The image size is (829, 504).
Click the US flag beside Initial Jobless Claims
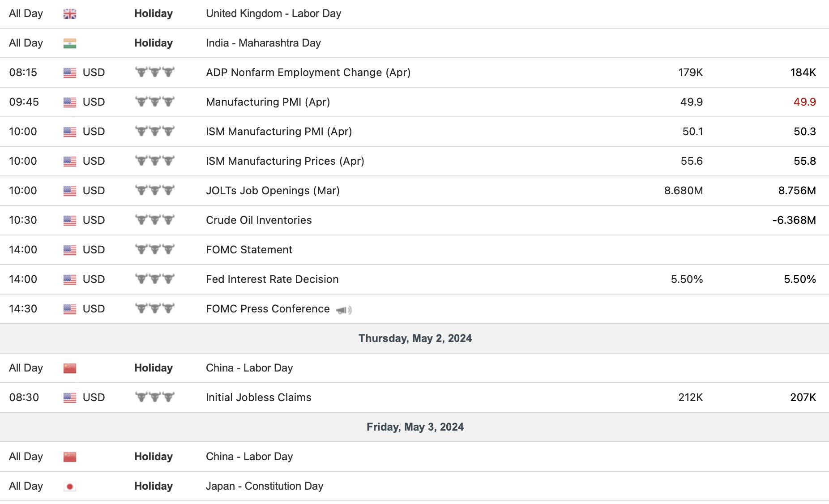coord(69,397)
